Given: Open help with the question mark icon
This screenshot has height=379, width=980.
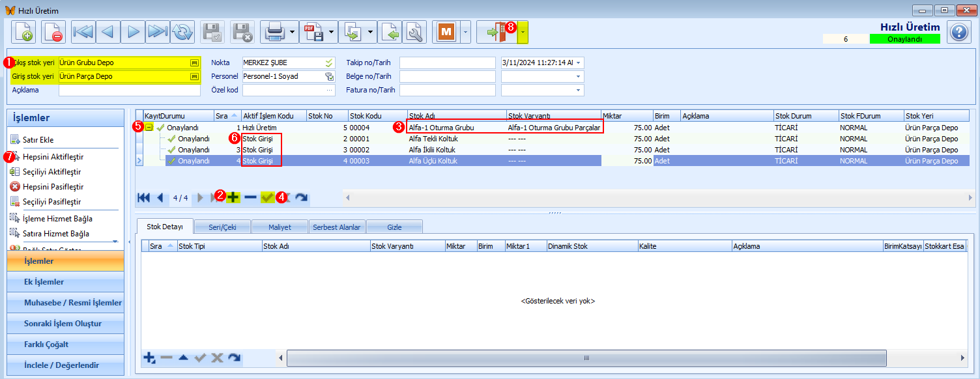Looking at the screenshot, I should click(958, 31).
